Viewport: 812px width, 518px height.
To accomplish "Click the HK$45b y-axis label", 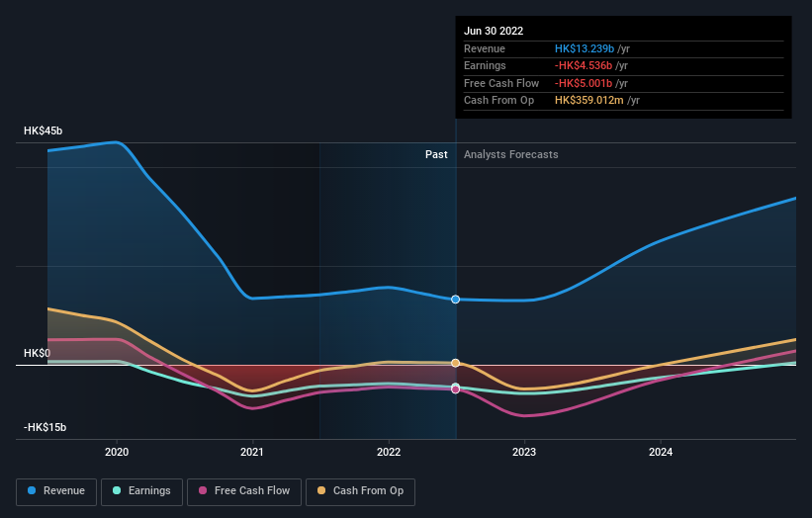I will (x=43, y=130).
